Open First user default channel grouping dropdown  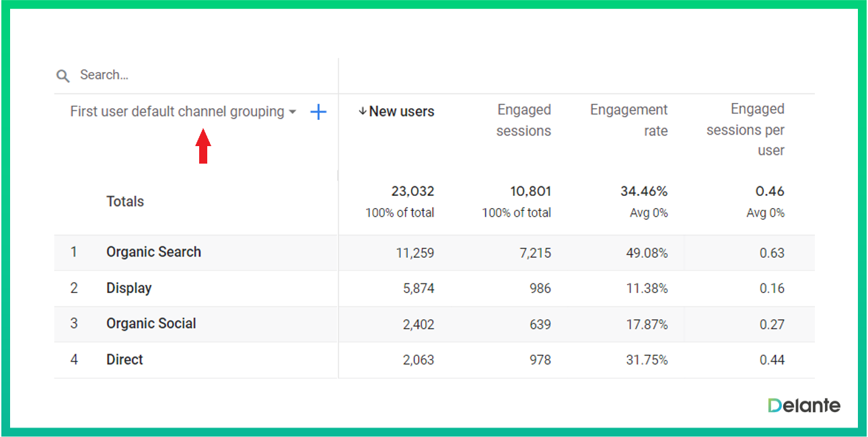(177, 112)
